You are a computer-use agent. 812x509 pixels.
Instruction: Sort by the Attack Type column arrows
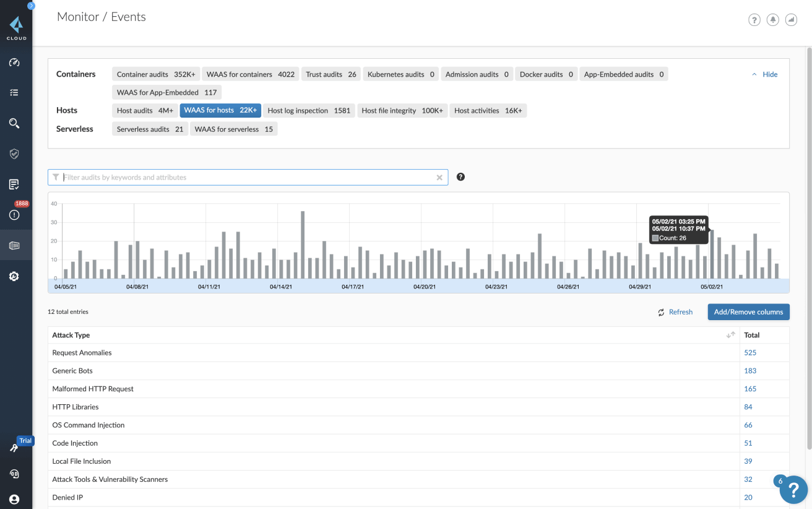coord(730,335)
